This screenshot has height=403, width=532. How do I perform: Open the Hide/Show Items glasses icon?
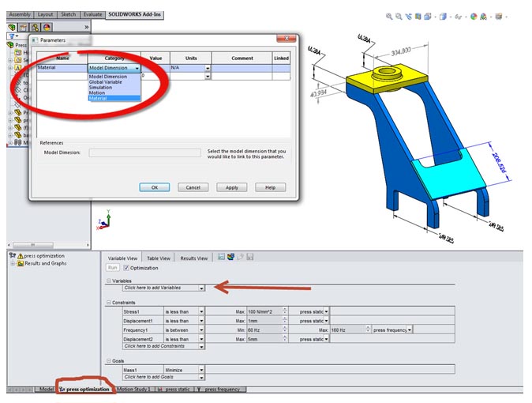[458, 17]
